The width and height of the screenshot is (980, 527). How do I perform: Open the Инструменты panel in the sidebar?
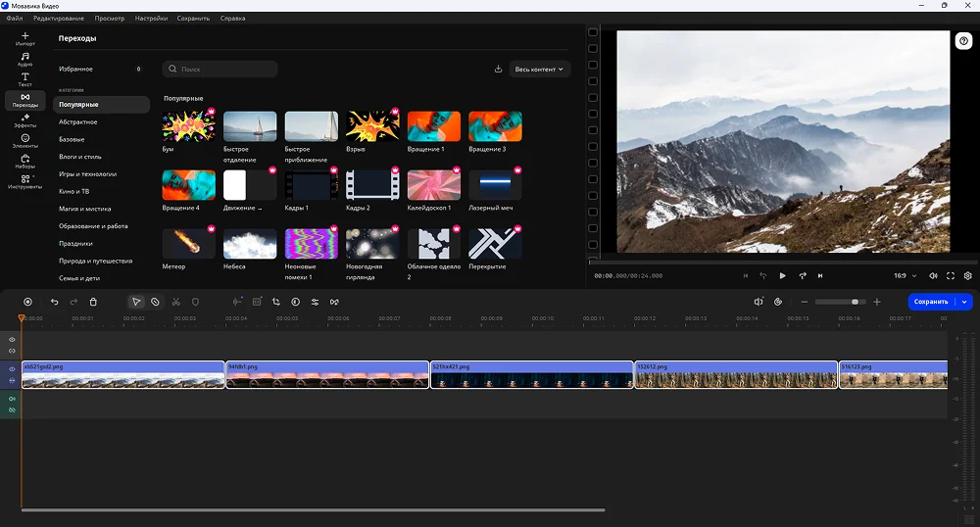click(x=25, y=182)
